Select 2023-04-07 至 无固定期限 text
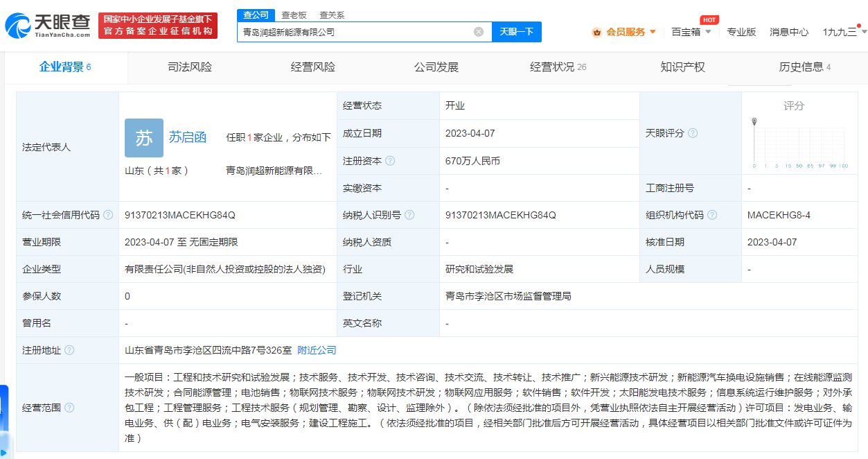This screenshot has height=459, width=868. click(181, 242)
